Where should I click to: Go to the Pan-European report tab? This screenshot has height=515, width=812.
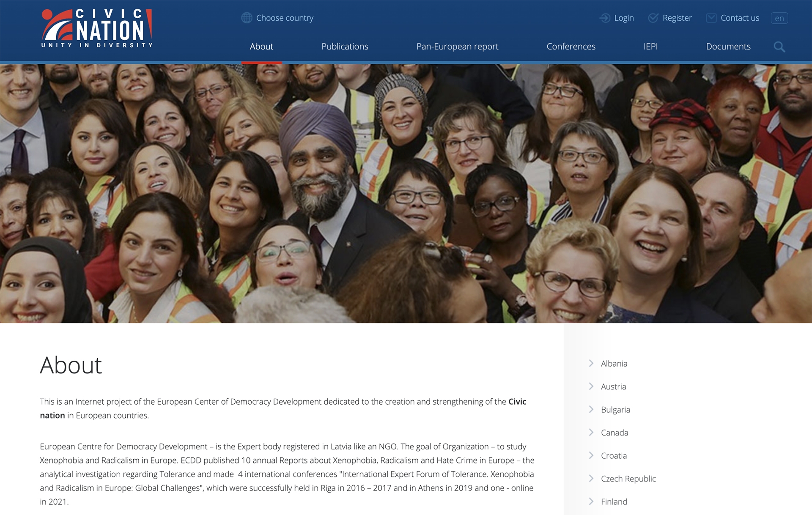[457, 47]
